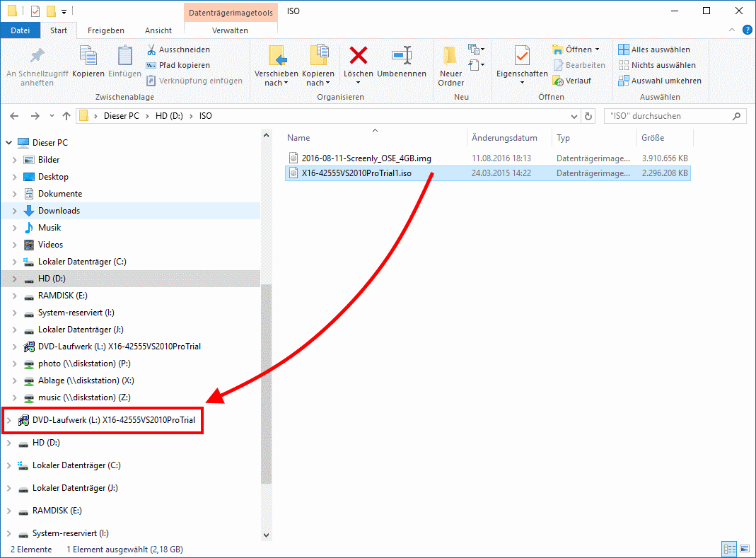
Task: Expand the photo (\\diskstation) (P:) node
Action: (14, 364)
